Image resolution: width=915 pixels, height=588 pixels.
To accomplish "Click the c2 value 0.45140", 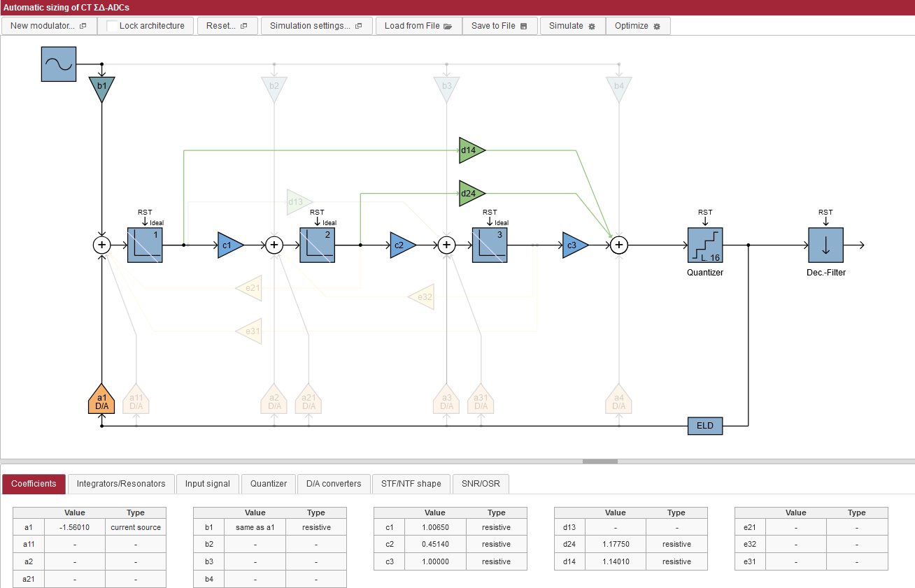I will pyautogui.click(x=435, y=545).
